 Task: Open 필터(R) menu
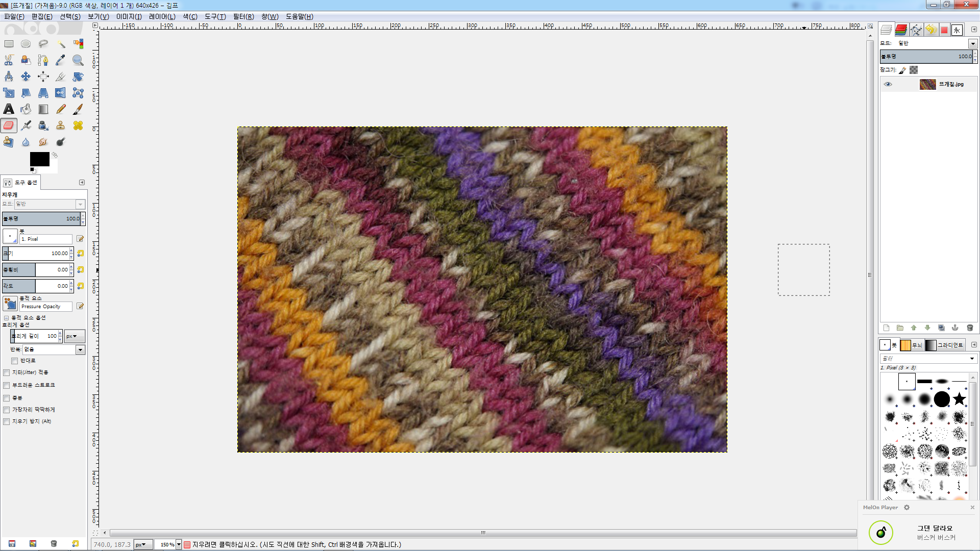point(243,16)
